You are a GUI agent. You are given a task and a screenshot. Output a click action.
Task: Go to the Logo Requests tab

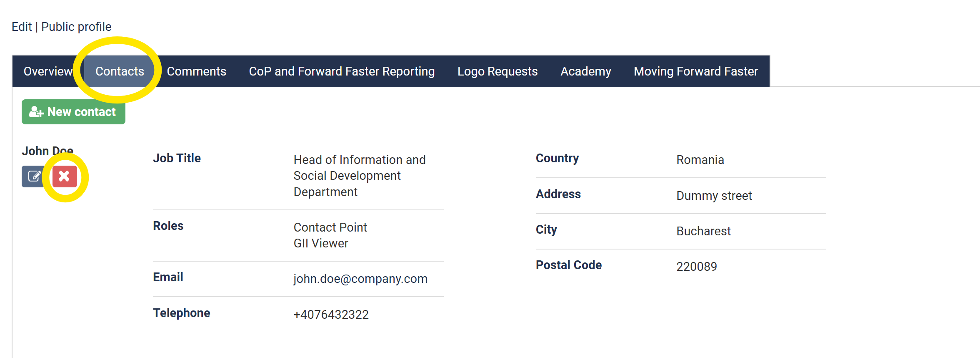click(x=497, y=71)
